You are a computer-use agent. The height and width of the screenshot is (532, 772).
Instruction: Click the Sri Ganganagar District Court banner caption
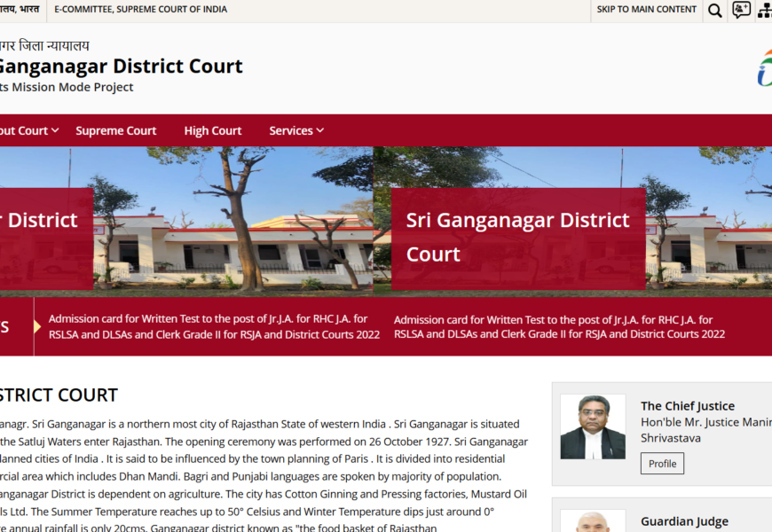point(517,237)
